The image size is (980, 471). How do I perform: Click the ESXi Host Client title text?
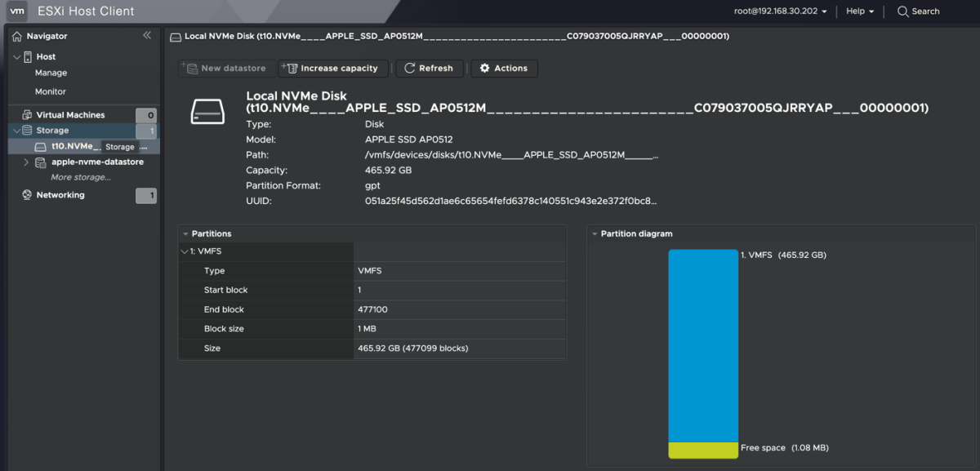86,11
